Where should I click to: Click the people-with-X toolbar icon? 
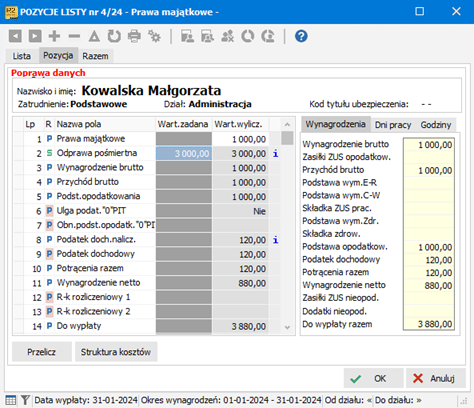(227, 36)
